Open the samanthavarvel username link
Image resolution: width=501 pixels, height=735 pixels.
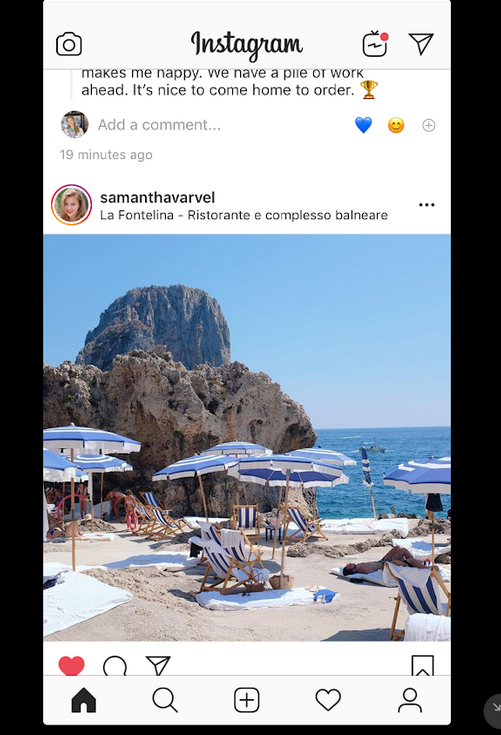(x=157, y=197)
